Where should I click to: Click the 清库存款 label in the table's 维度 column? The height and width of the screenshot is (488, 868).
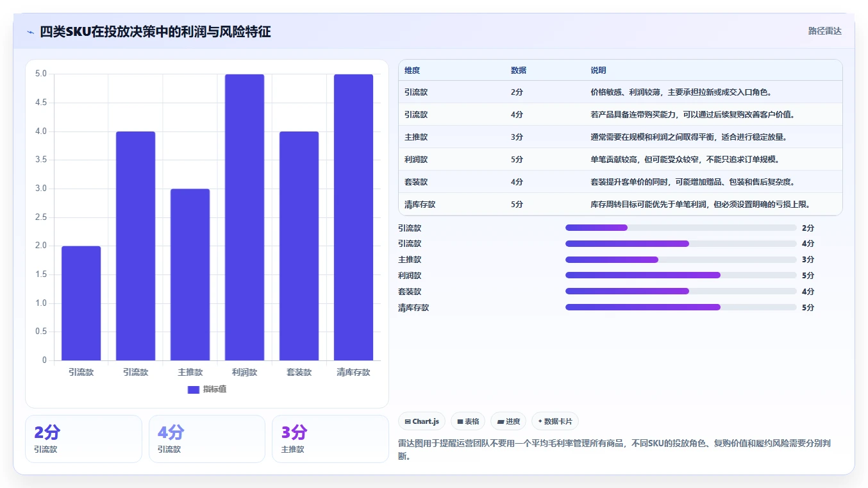tap(420, 205)
